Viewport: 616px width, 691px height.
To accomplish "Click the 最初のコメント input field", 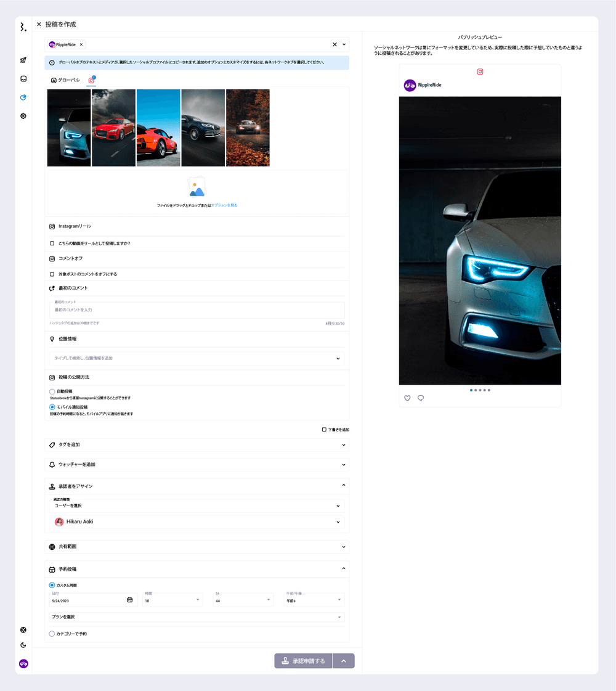I will point(197,310).
